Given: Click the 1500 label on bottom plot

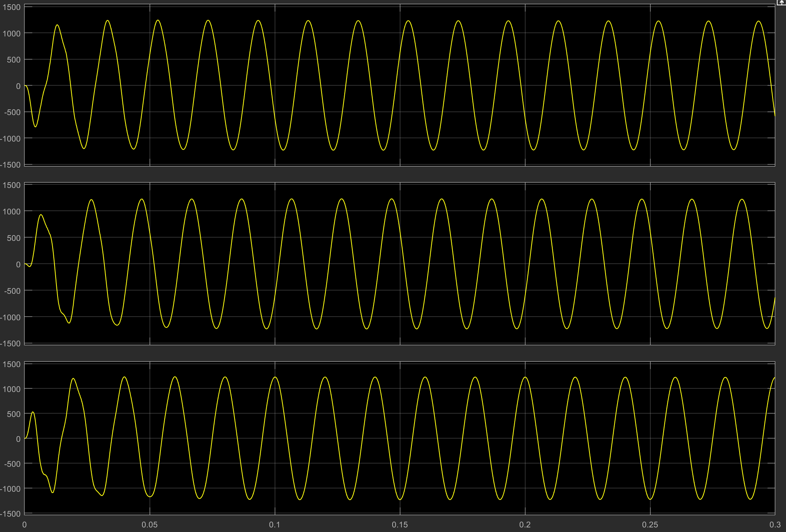Looking at the screenshot, I should click(12, 364).
